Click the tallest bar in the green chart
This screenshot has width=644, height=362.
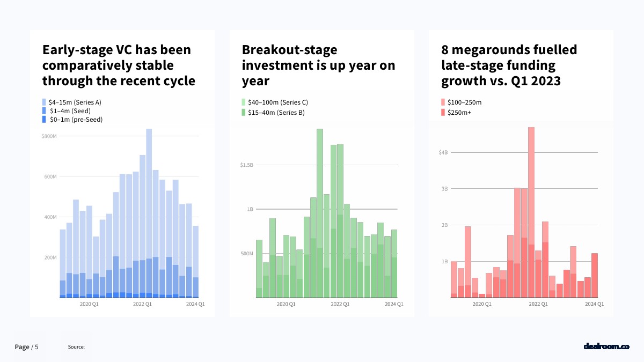click(x=320, y=215)
